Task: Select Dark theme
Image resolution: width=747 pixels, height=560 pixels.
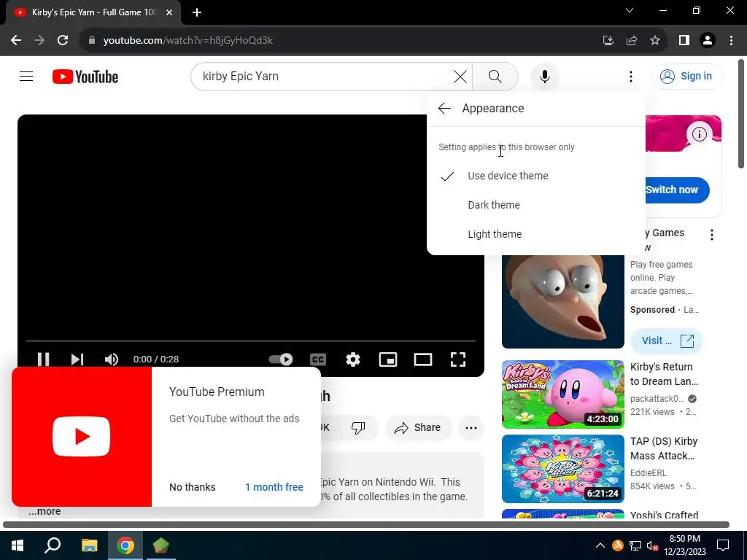Action: [536, 205]
